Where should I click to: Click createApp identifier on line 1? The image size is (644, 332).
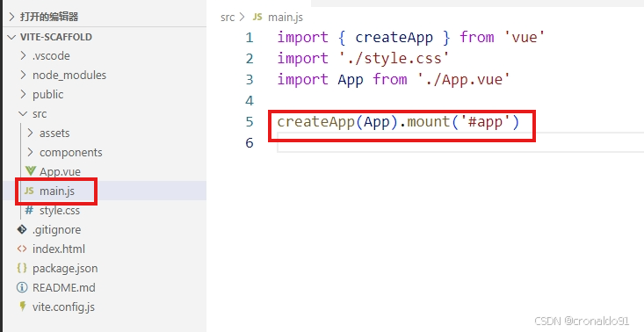pyautogui.click(x=394, y=38)
